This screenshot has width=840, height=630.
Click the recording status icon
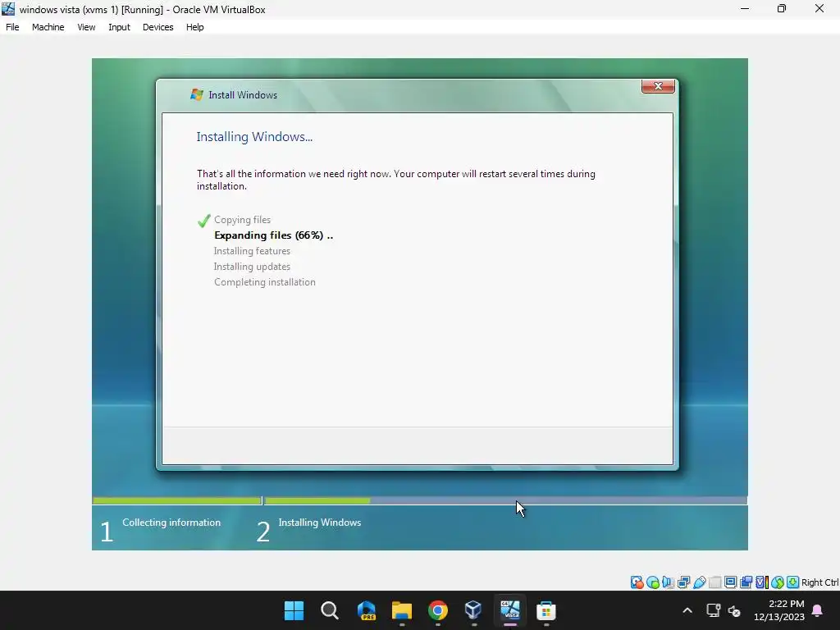746,582
